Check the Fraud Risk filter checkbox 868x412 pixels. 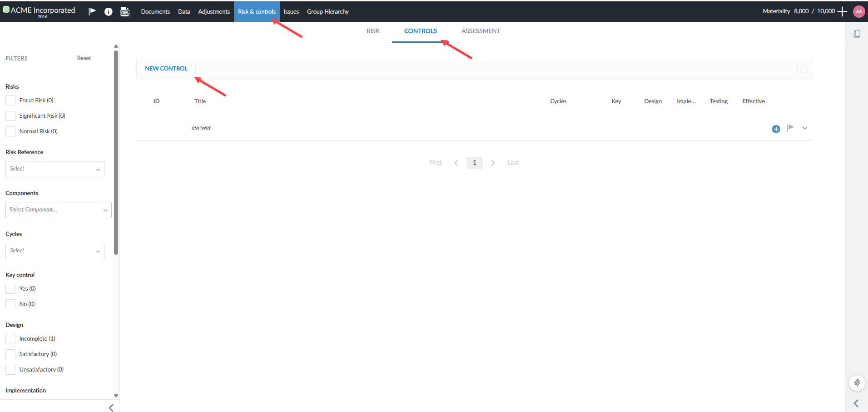click(x=10, y=100)
